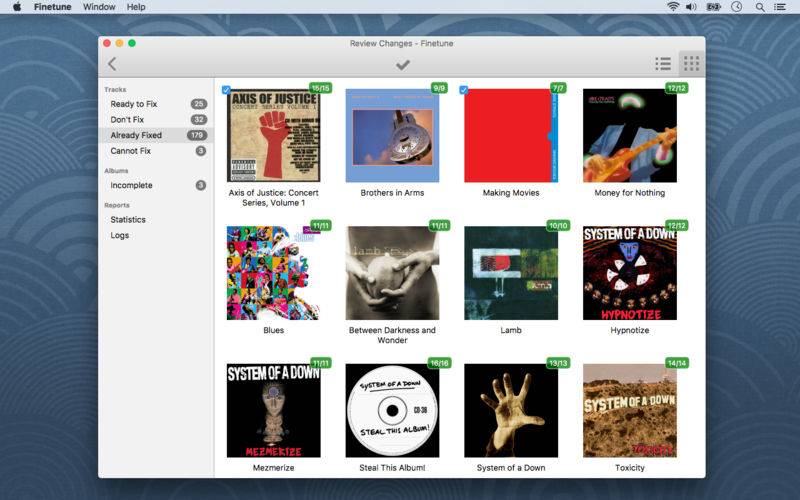Image resolution: width=800 pixels, height=500 pixels.
Task: Open the Apple menu
Action: coord(17,7)
